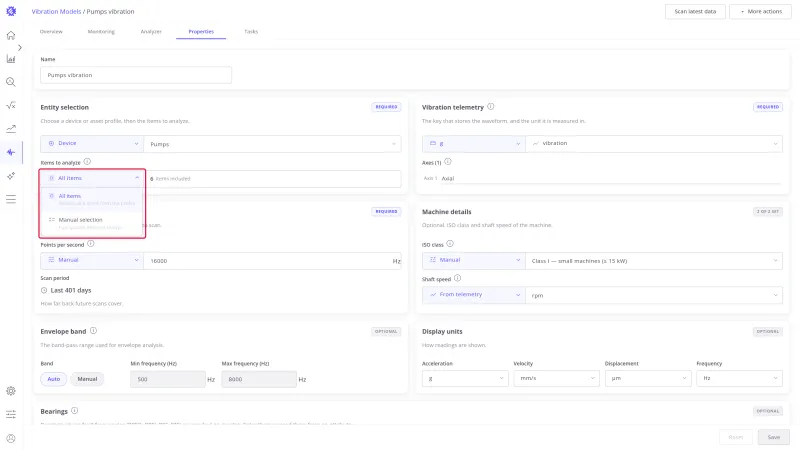
Task: Click info icon next to Axes (1)
Action: pos(448,162)
